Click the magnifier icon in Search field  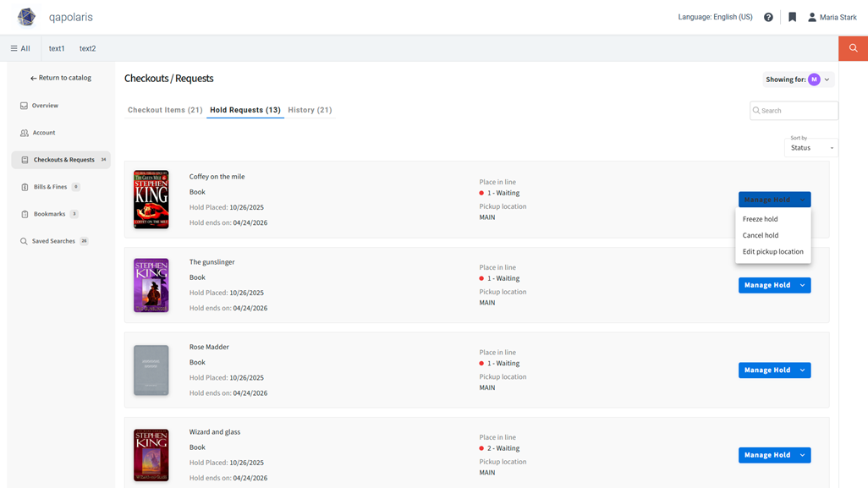pyautogui.click(x=756, y=111)
